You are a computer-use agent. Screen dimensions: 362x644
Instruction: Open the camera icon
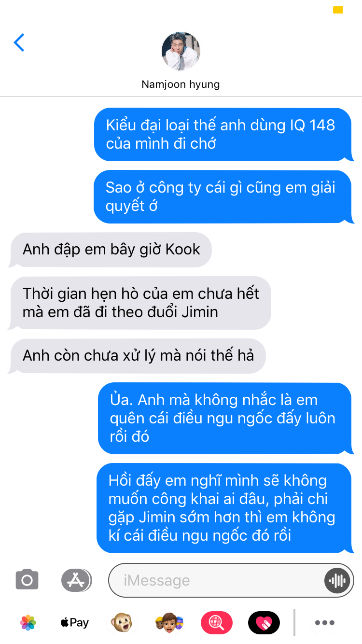(x=27, y=580)
